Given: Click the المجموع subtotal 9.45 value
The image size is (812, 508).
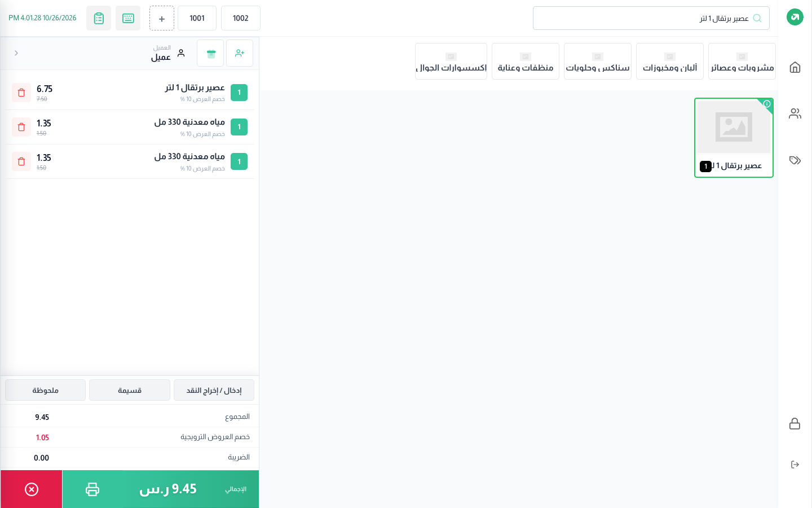Looking at the screenshot, I should pos(42,417).
